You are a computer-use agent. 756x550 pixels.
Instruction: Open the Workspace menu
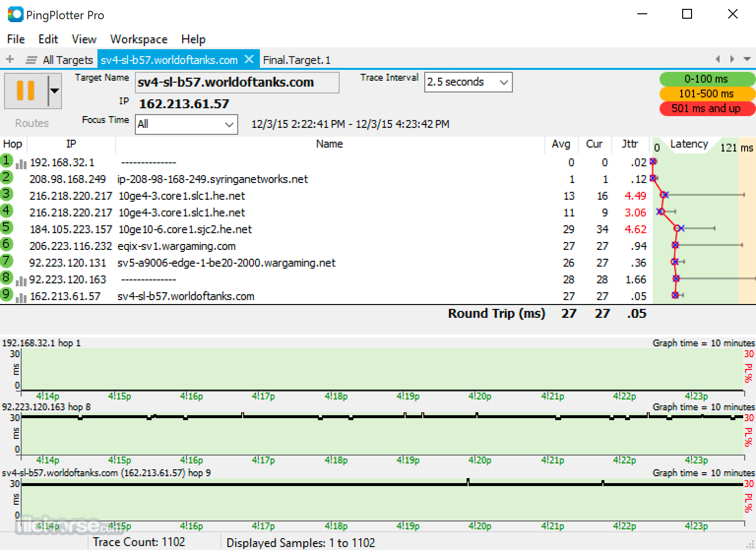[x=139, y=39]
